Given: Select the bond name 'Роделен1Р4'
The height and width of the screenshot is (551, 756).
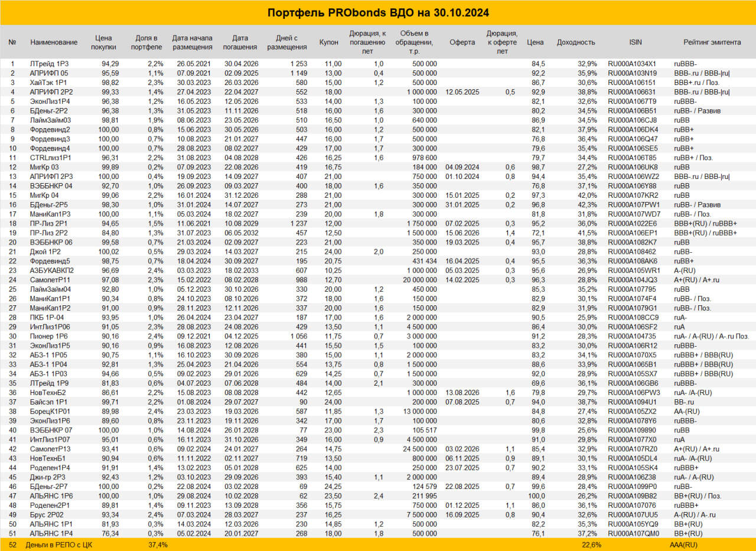Looking at the screenshot, I should click(x=50, y=468).
